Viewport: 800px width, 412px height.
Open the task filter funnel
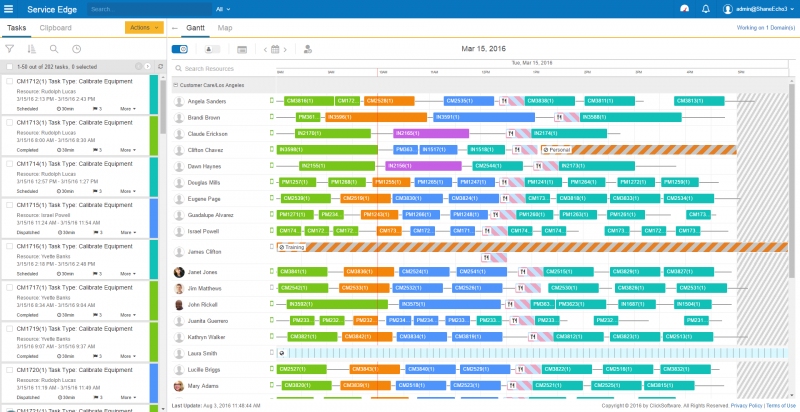[x=9, y=49]
